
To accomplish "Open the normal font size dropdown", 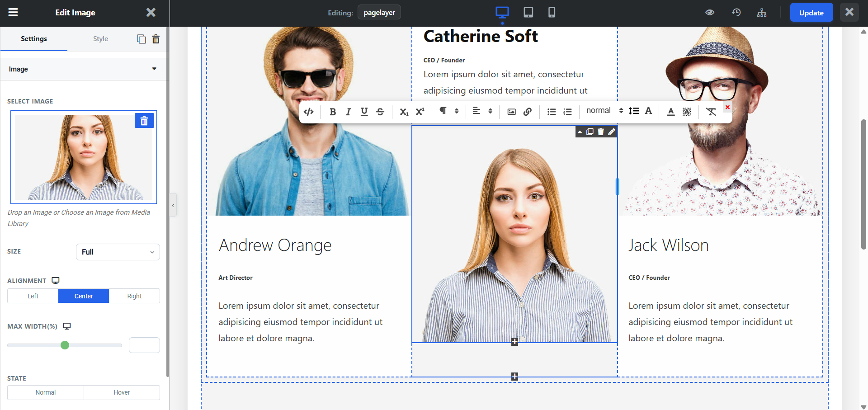I will (604, 111).
